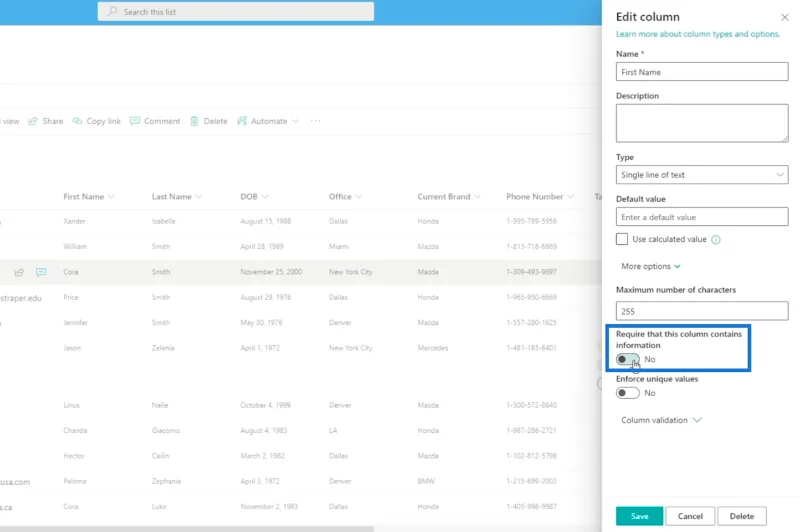The width and height of the screenshot is (800, 532).
Task: Click the BMW brand cell
Action: 426,481
